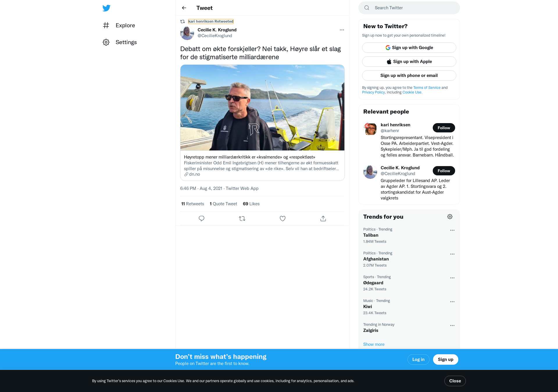Click the Twitter bird logo
This screenshot has height=392, width=558.
106,8
